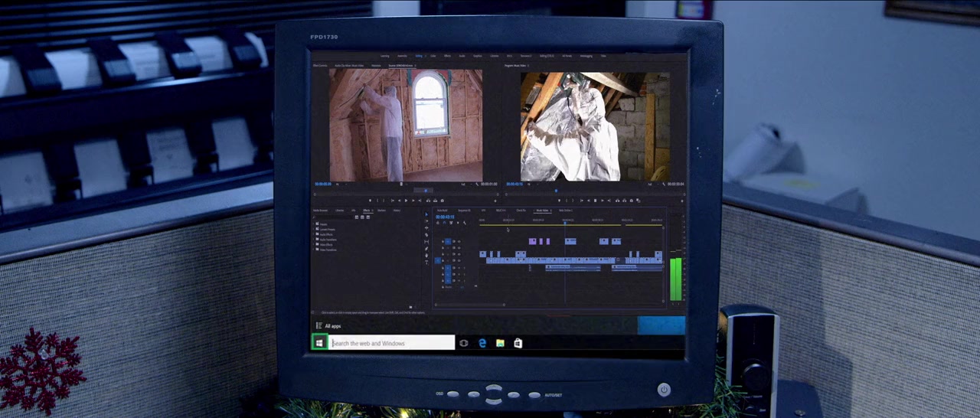Expand the Presets folder in Effects panel

tap(323, 224)
